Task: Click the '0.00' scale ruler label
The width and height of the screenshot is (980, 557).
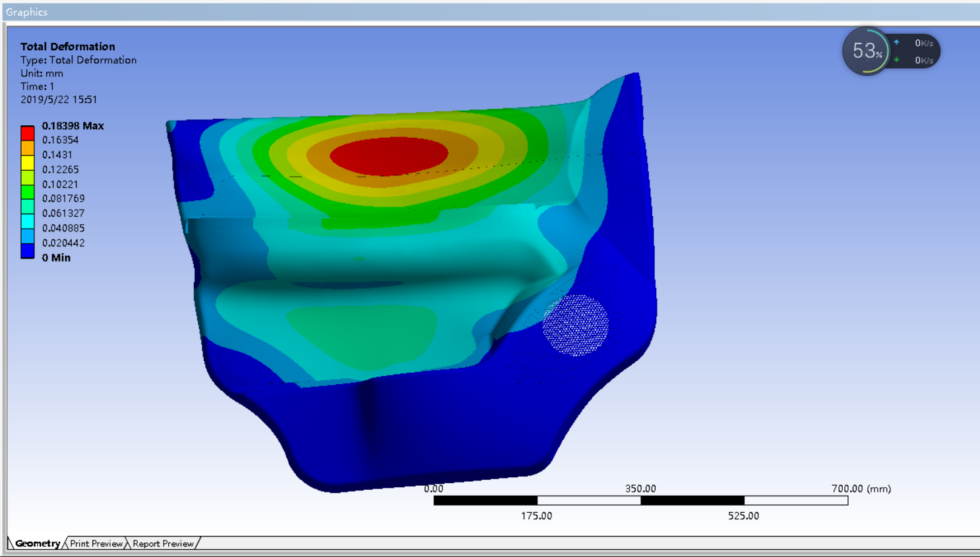Action: click(x=433, y=488)
